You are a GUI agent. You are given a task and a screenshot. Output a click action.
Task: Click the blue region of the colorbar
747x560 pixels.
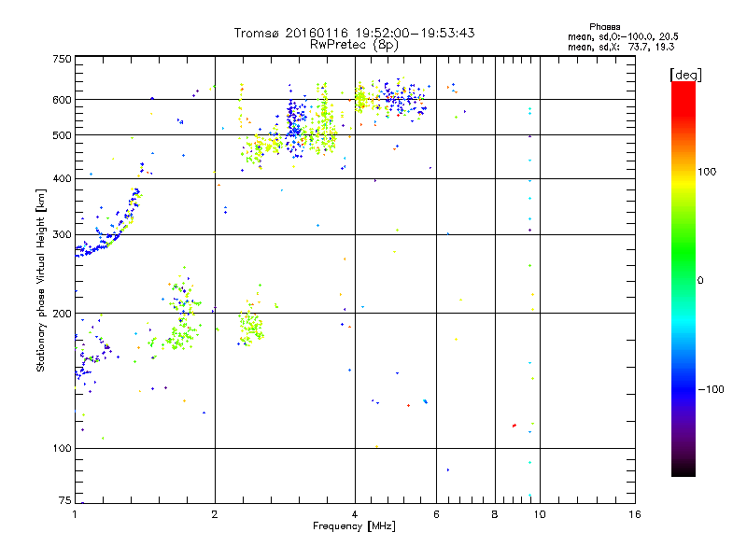point(683,385)
